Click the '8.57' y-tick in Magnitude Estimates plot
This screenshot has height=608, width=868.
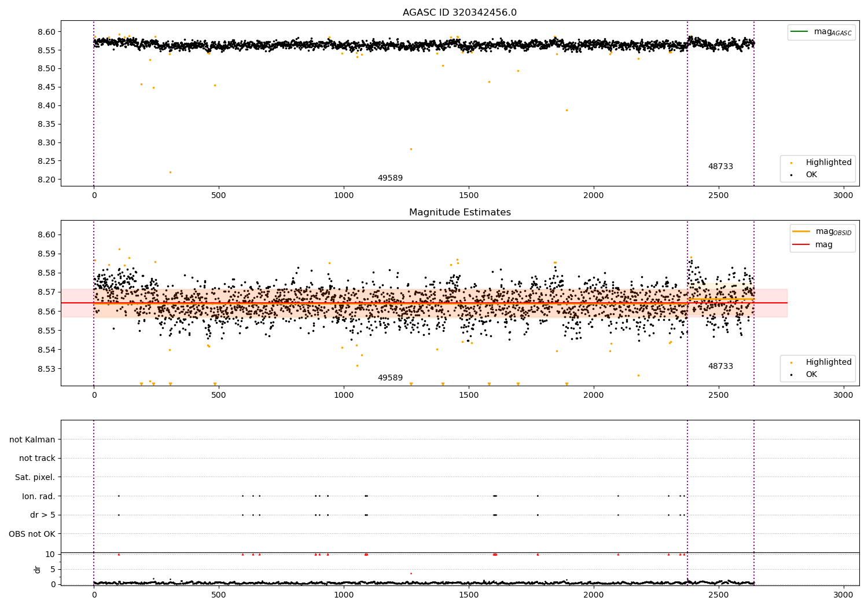tap(46, 292)
